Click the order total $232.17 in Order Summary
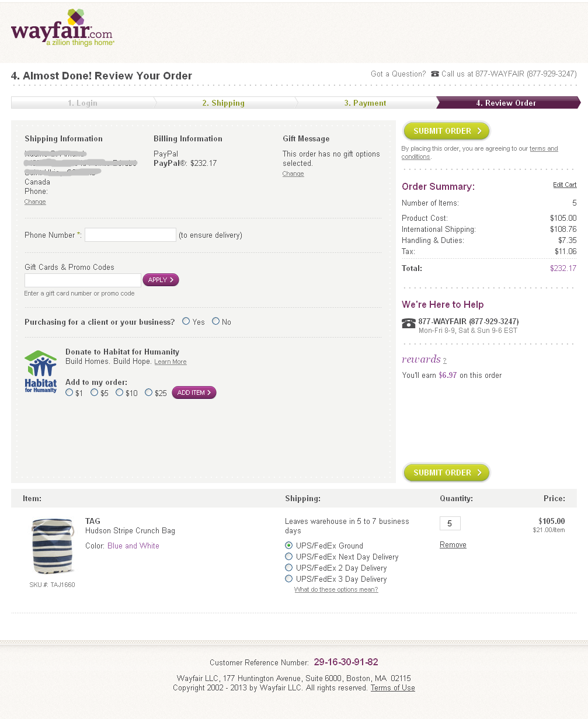The width and height of the screenshot is (588, 719). pos(563,269)
